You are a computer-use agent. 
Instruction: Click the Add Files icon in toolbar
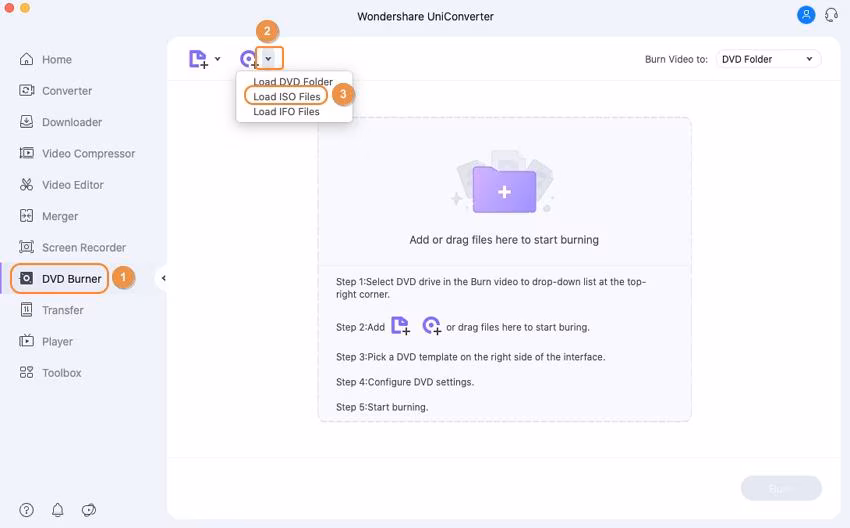[198, 59]
